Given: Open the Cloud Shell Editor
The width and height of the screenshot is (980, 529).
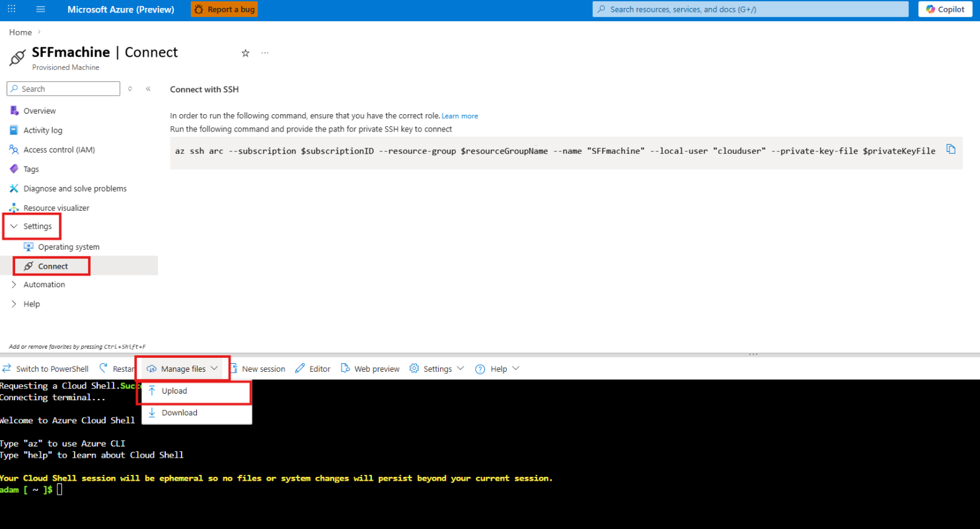Looking at the screenshot, I should [x=313, y=369].
